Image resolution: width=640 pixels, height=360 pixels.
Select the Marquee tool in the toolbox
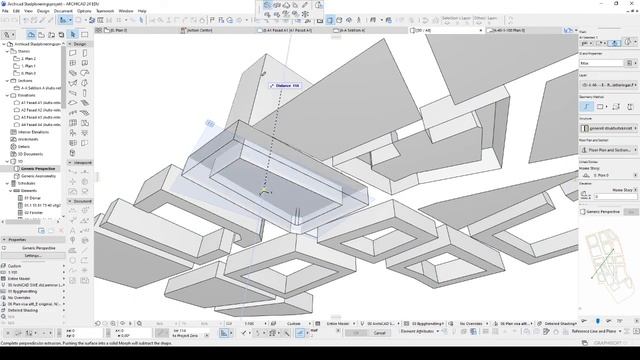point(84,34)
